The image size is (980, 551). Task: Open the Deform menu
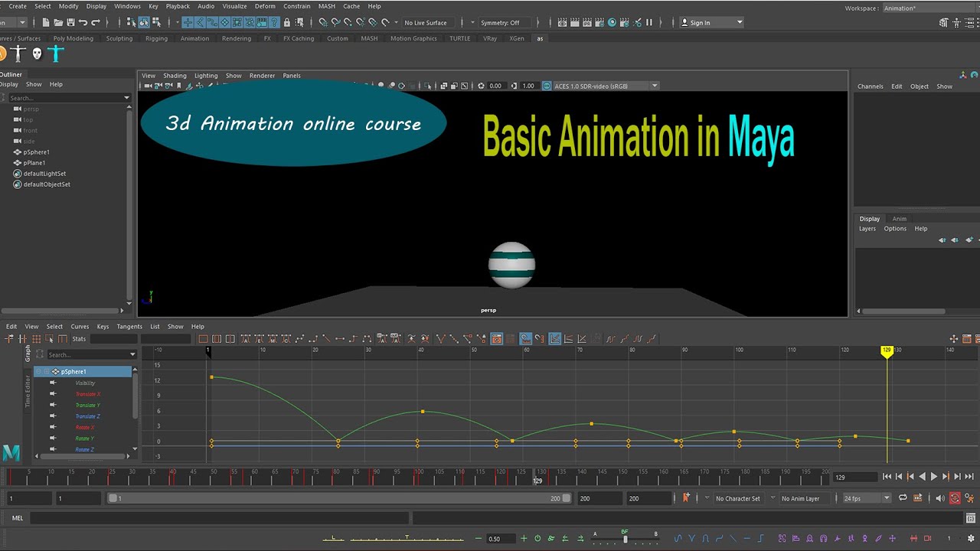pos(265,6)
